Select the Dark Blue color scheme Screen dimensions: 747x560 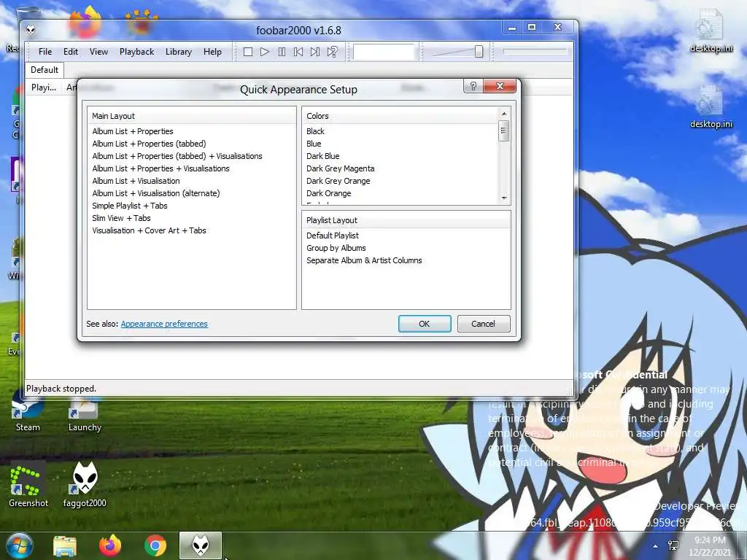pos(323,156)
